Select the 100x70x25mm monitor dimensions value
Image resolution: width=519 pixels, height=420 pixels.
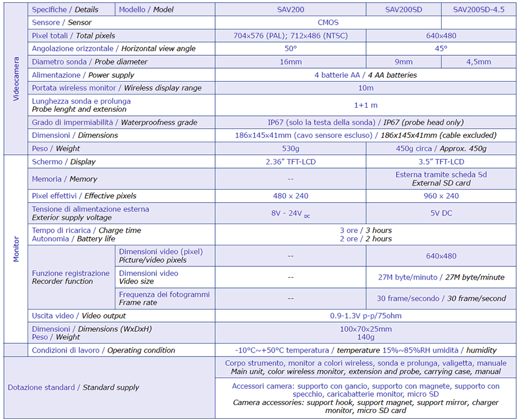[366, 329]
